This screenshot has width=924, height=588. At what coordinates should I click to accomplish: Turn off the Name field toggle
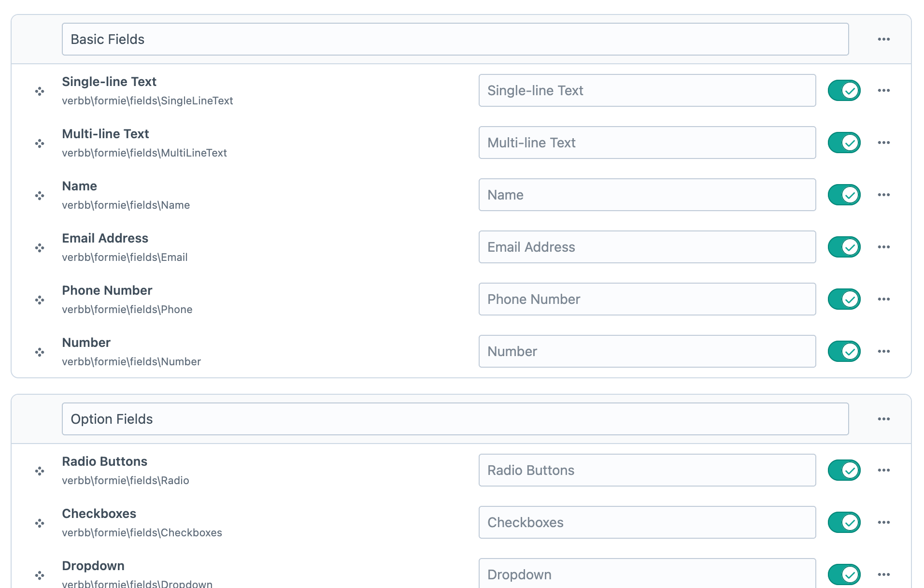tap(844, 195)
